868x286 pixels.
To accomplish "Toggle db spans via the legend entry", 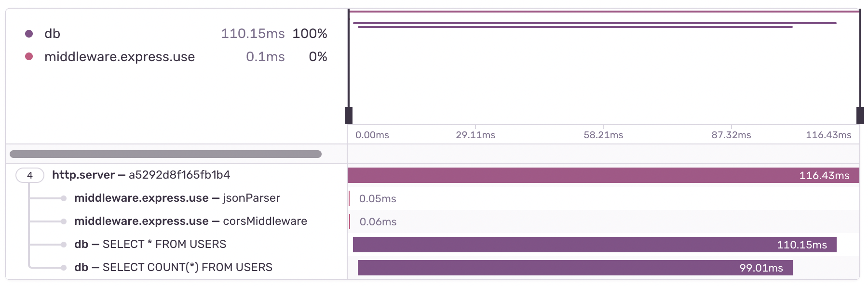I will coord(53,33).
